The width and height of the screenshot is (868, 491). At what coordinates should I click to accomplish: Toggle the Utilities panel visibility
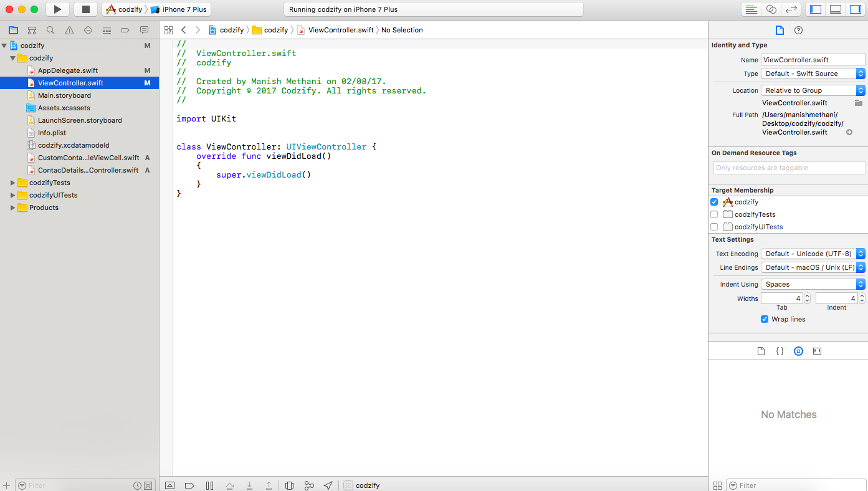click(x=855, y=9)
